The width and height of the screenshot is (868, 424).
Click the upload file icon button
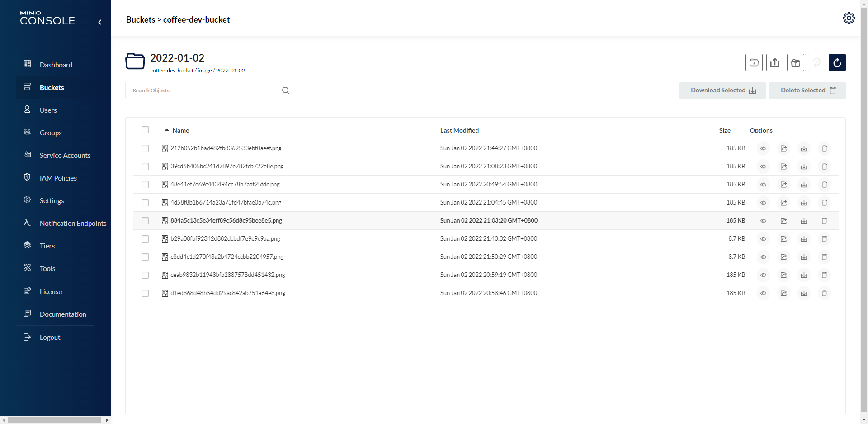pos(774,62)
